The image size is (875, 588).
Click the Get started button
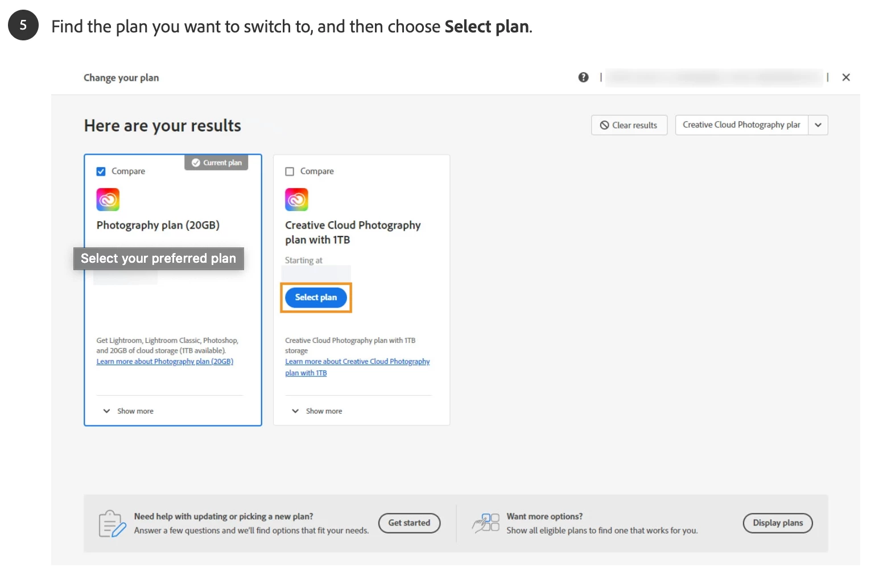point(410,523)
